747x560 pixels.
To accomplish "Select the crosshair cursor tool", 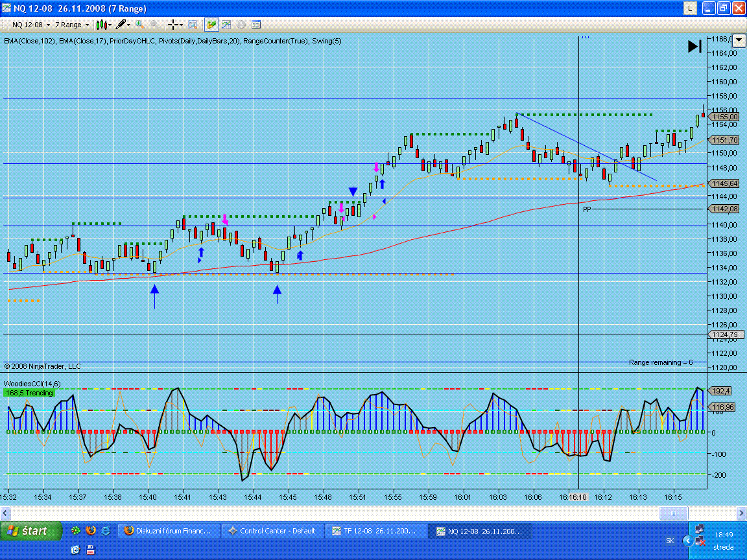I will (174, 25).
